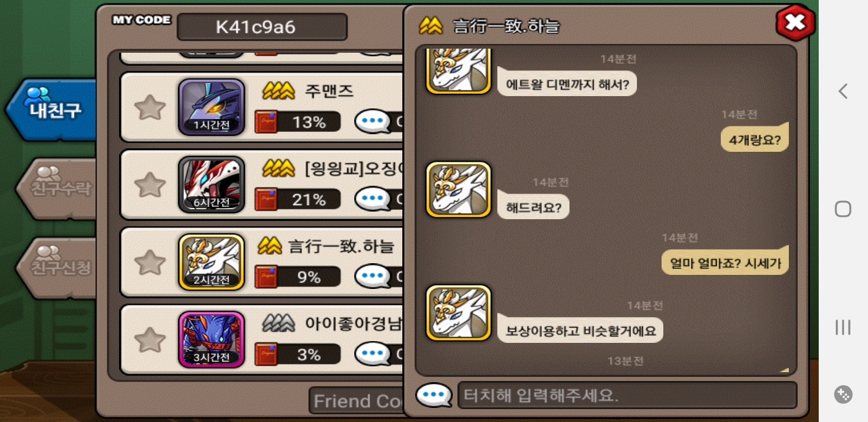The image size is (868, 422).
Task: Tap the chat message input field
Action: pyautogui.click(x=627, y=395)
